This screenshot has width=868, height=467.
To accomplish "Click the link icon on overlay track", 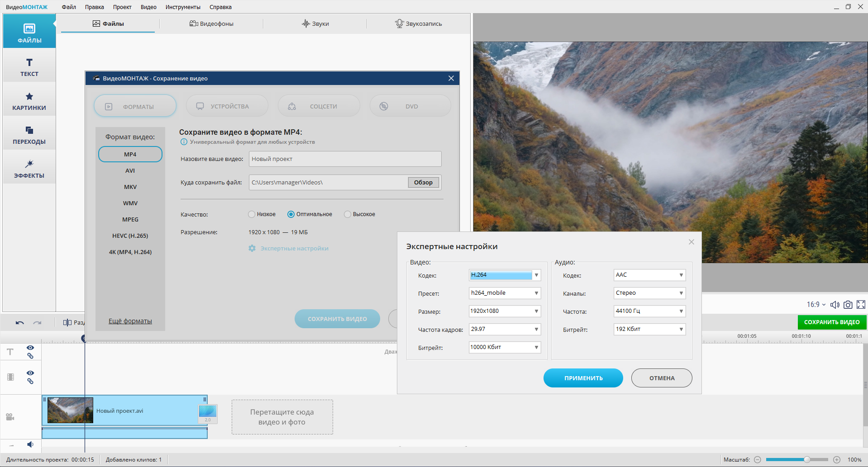I will tap(30, 381).
